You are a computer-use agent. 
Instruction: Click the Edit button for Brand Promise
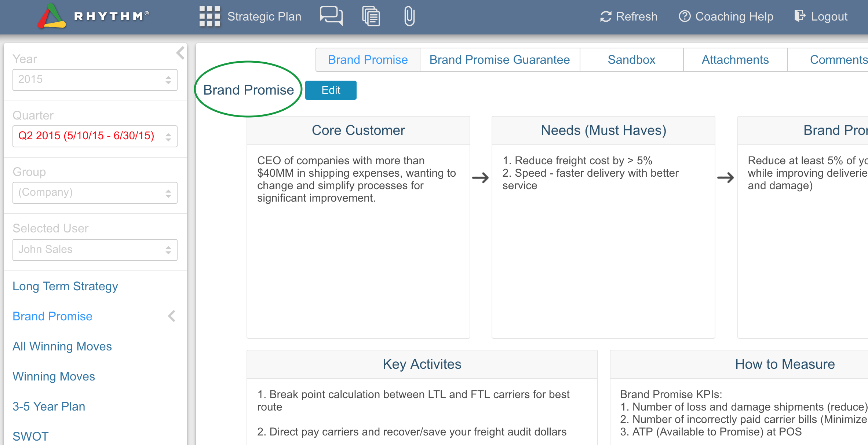331,89
